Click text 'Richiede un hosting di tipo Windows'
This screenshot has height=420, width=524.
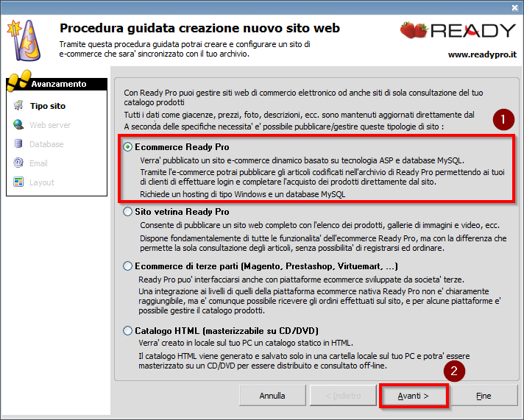pos(203,194)
